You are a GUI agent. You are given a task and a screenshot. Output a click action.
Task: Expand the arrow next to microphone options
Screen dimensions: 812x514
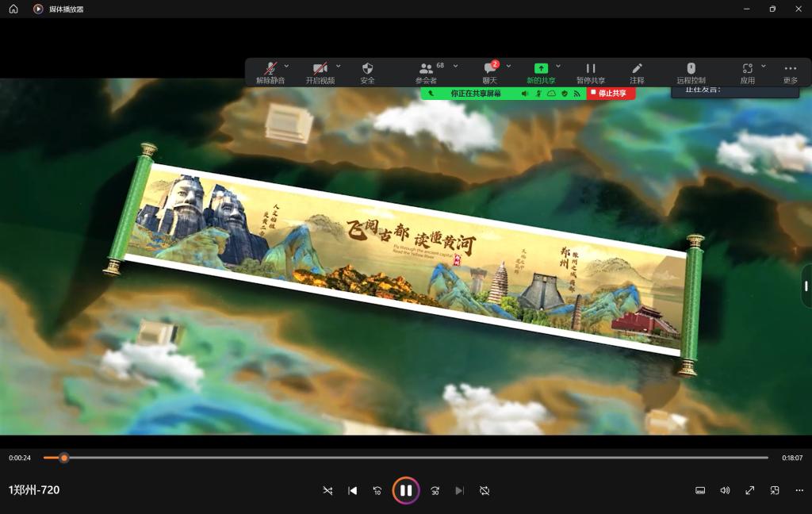tap(286, 66)
